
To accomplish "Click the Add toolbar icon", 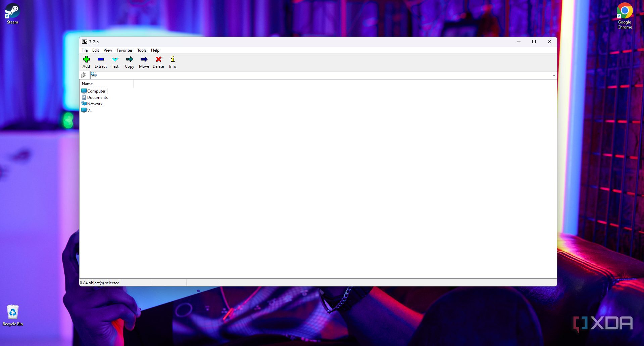I will (86, 59).
